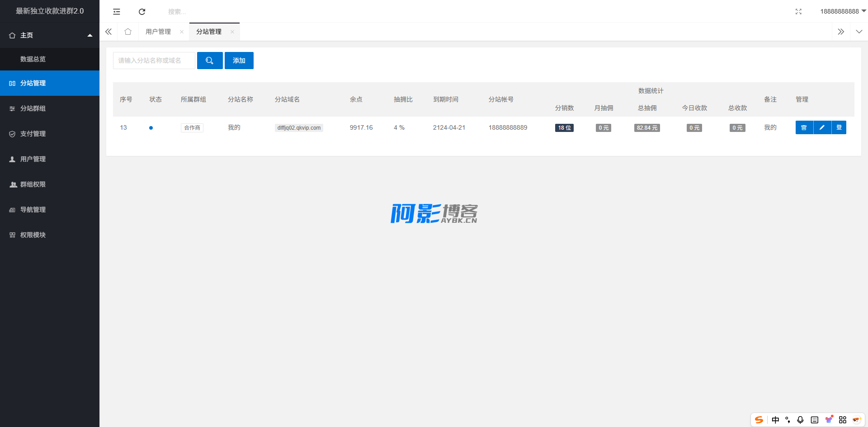The width and height of the screenshot is (868, 427).
Task: Delete the substation with trash icon
Action: coord(804,128)
